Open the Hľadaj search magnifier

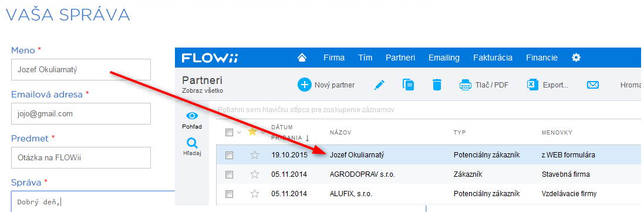tap(192, 143)
